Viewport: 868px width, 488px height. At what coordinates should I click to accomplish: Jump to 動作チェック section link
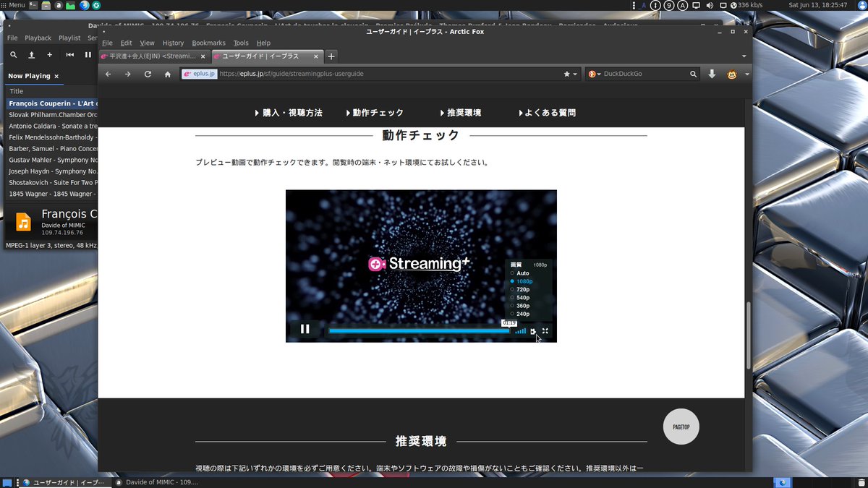(x=375, y=113)
